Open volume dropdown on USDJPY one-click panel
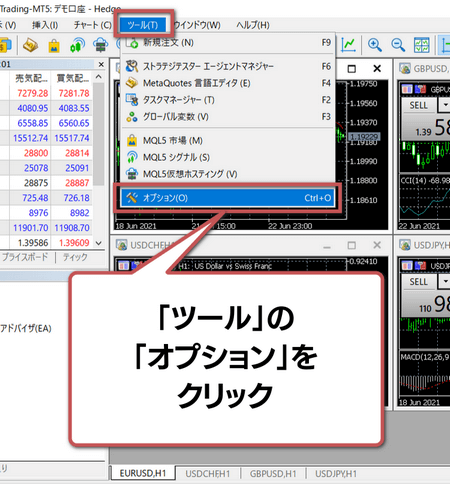This screenshot has width=450, height=484. [444, 282]
